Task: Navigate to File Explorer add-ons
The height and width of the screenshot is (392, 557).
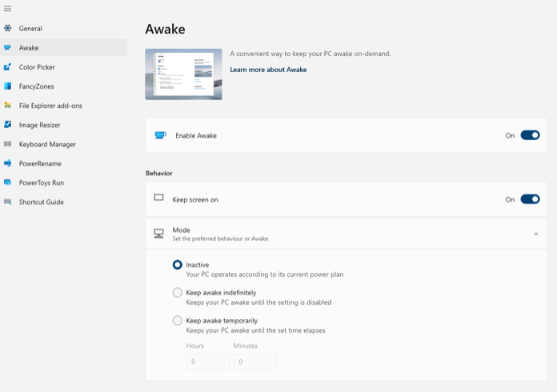Action: pos(63,106)
